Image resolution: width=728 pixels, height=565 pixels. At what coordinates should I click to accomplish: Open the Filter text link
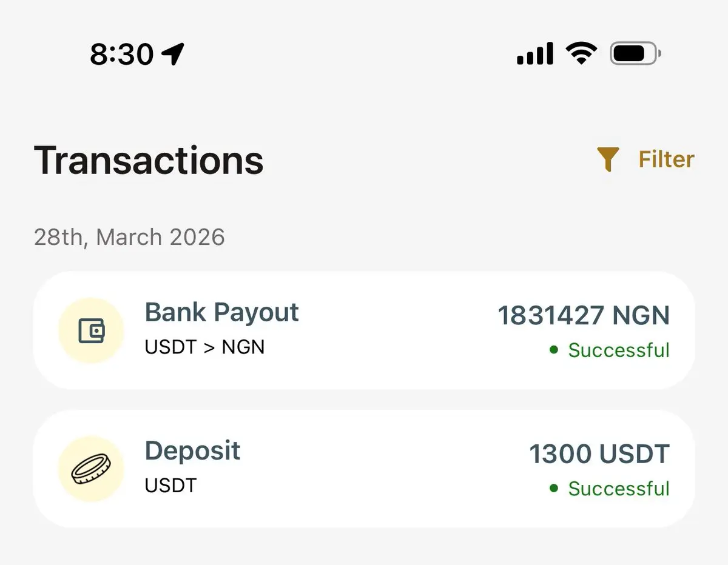pyautogui.click(x=666, y=159)
